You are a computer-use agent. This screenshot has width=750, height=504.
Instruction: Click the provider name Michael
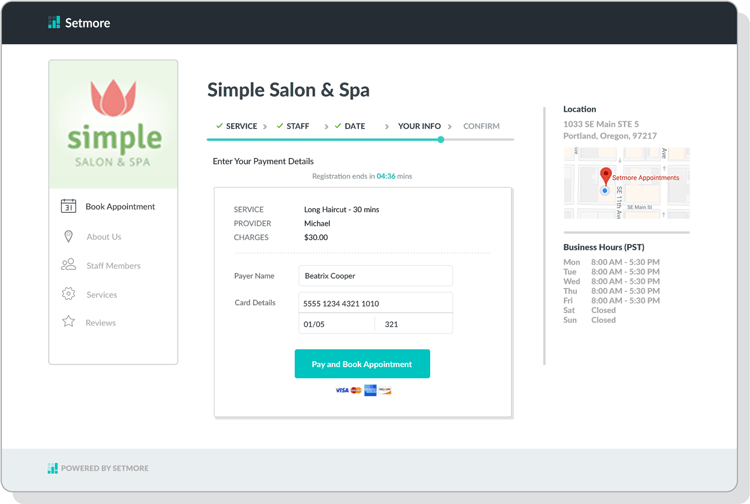[317, 223]
